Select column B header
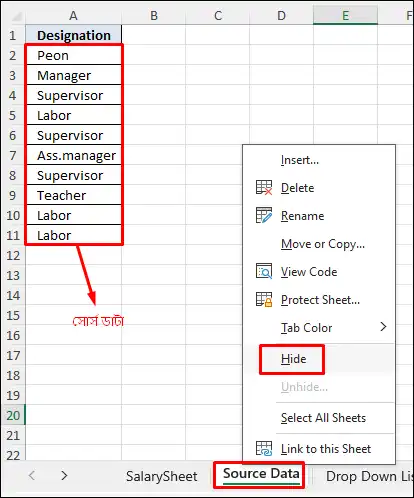 [x=154, y=16]
